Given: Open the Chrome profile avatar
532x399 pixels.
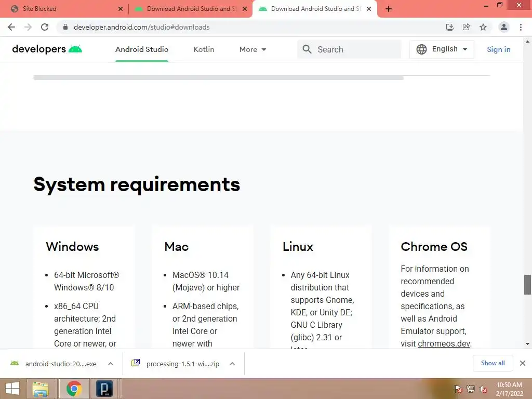Looking at the screenshot, I should point(504,27).
